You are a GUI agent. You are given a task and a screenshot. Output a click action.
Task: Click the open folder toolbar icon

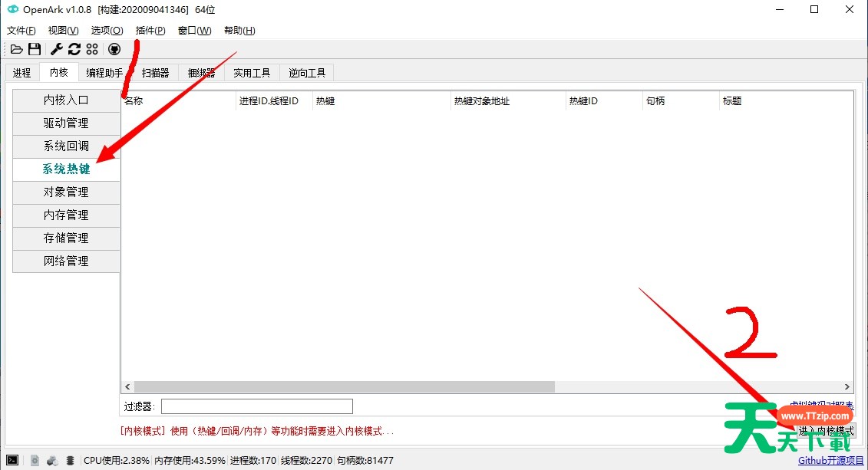tap(16, 49)
